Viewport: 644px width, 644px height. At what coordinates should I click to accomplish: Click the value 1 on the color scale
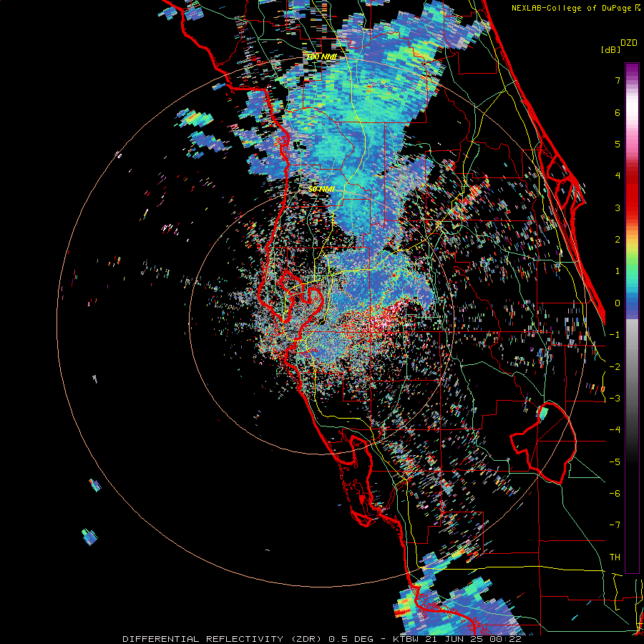[x=618, y=271]
